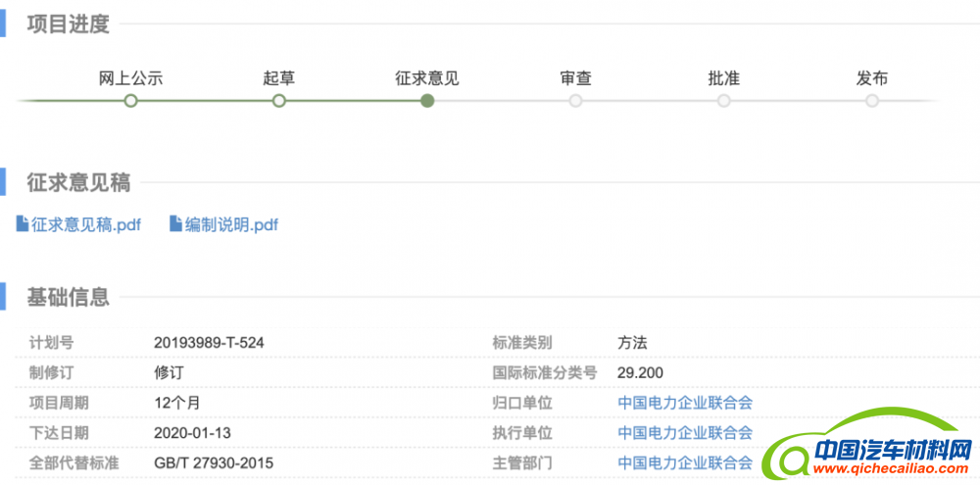Click the 发布 stage label
This screenshot has height=485, width=980.
click(872, 78)
